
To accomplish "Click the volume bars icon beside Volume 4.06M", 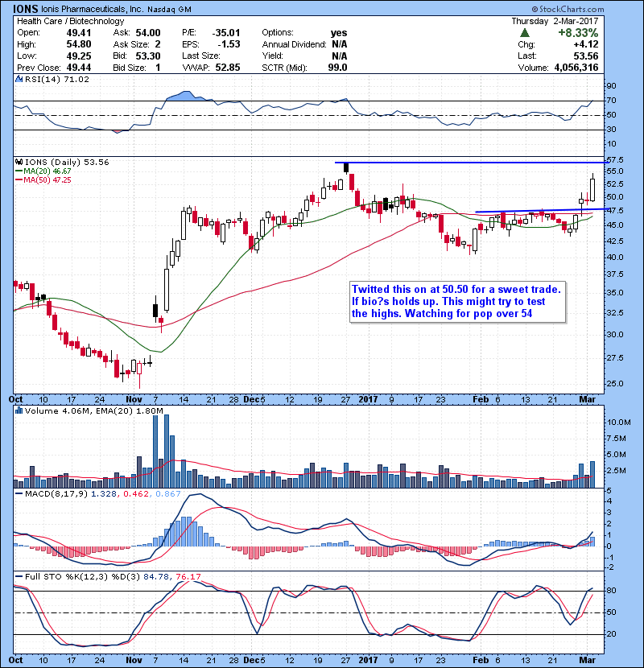I will tap(19, 410).
